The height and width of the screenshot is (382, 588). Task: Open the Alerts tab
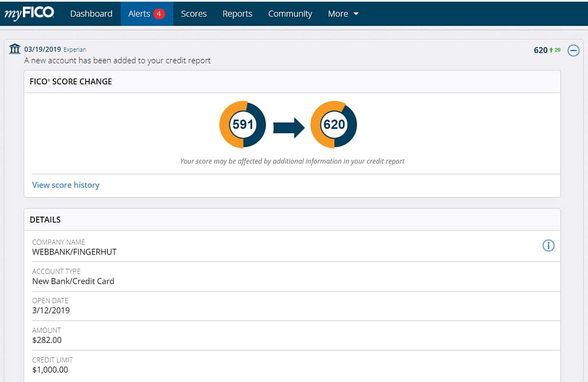coord(146,14)
